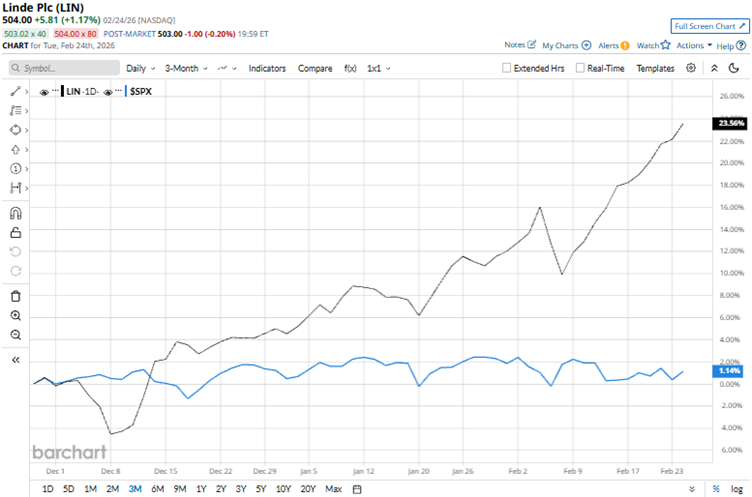Toggle $SPX series visibility eye
Screen dimensions: 752x497
(x=108, y=92)
